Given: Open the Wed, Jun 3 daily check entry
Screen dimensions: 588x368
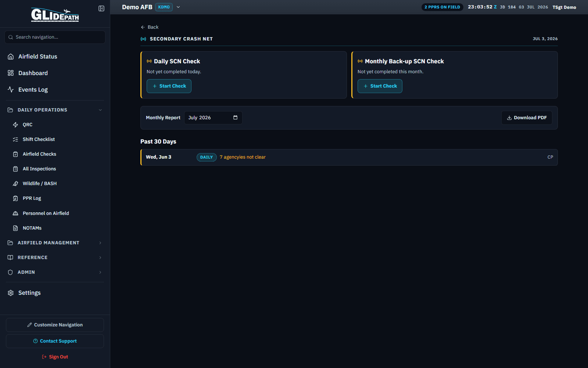Looking at the screenshot, I should (x=349, y=157).
